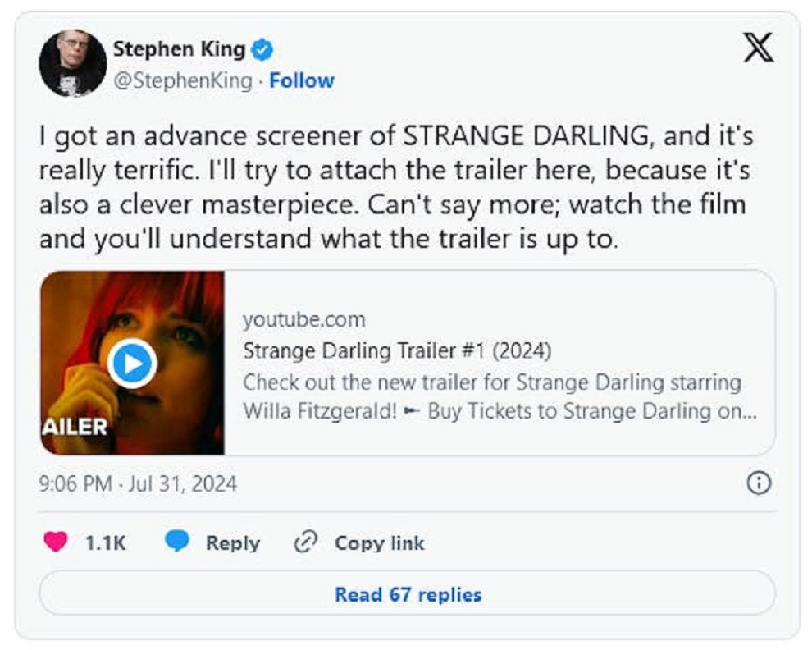The height and width of the screenshot is (650, 812).
Task: Open the Read 67 replies button
Action: click(407, 594)
